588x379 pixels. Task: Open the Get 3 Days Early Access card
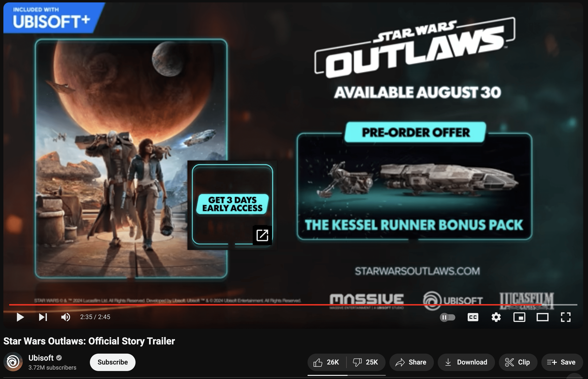coord(232,205)
